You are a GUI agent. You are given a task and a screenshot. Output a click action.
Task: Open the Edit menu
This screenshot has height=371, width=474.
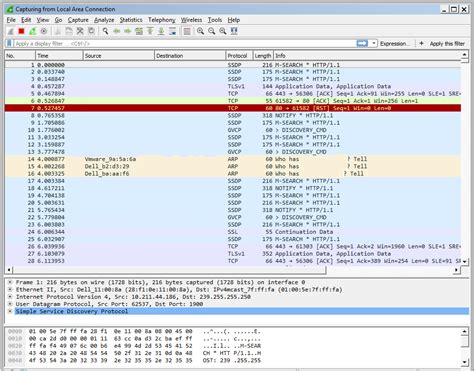click(26, 20)
